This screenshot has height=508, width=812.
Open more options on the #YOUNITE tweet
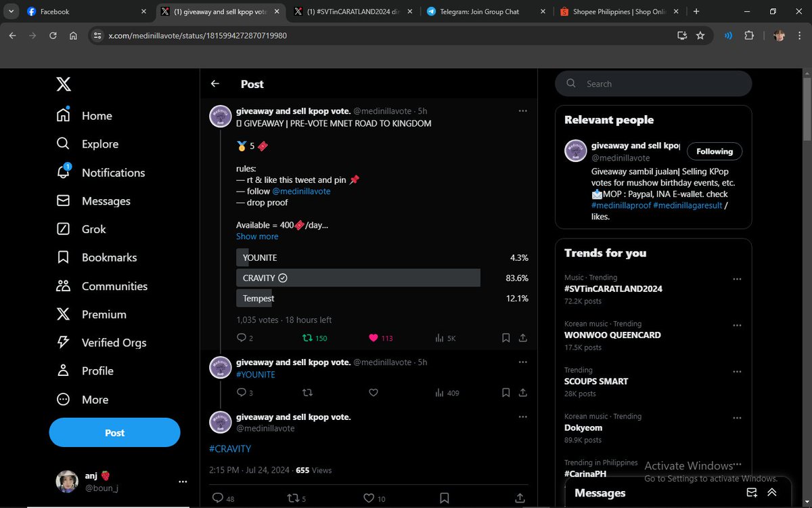523,362
